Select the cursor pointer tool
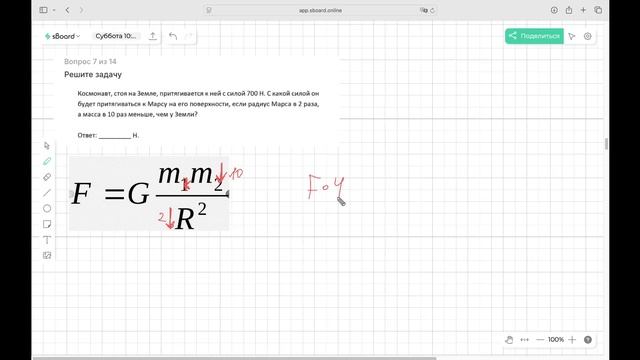640x360 pixels. tap(47, 146)
